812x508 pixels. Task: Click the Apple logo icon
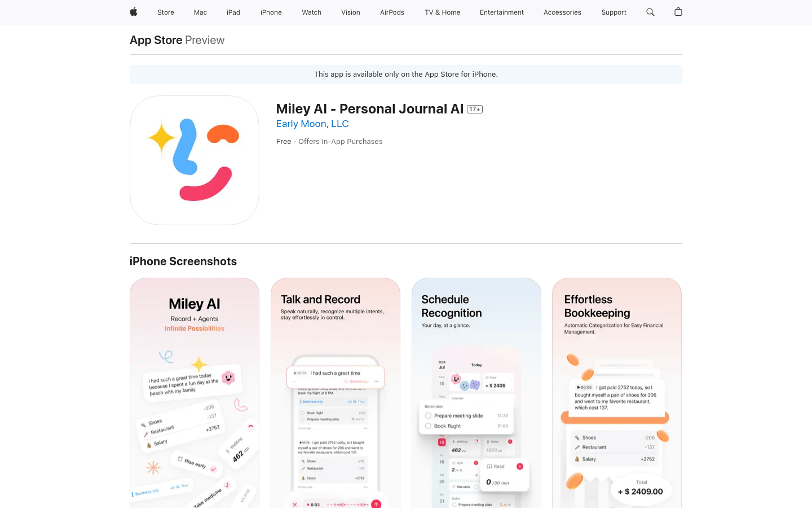(134, 12)
